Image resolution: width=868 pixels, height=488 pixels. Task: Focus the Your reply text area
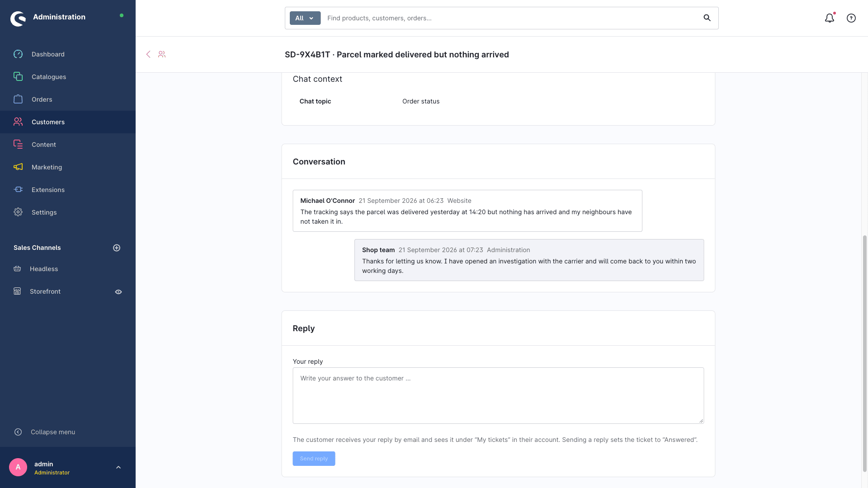pyautogui.click(x=498, y=395)
